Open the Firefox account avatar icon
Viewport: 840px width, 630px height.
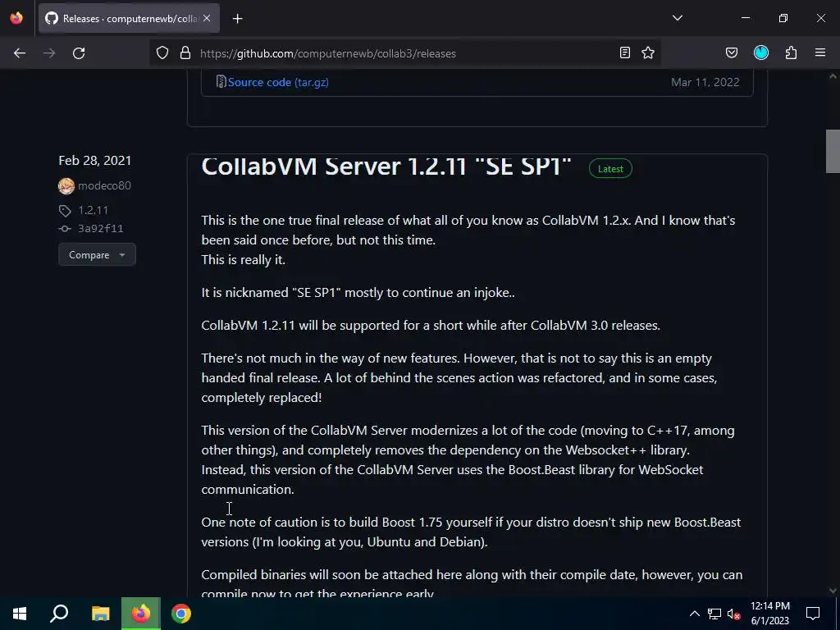[761, 52]
